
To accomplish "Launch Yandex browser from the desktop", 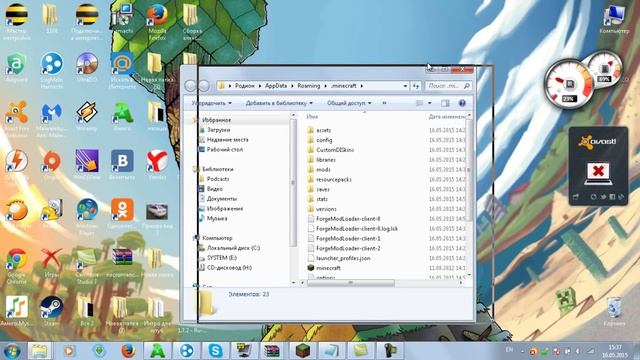I will [x=157, y=164].
